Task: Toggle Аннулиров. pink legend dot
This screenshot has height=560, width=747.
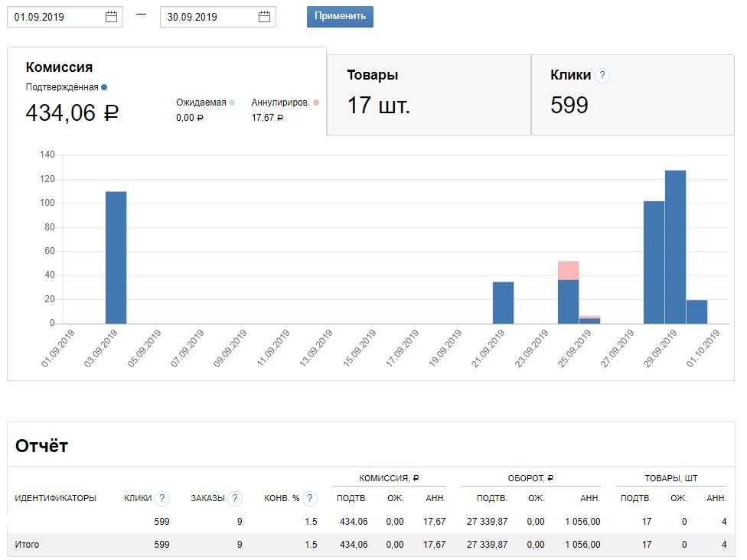Action: click(316, 103)
